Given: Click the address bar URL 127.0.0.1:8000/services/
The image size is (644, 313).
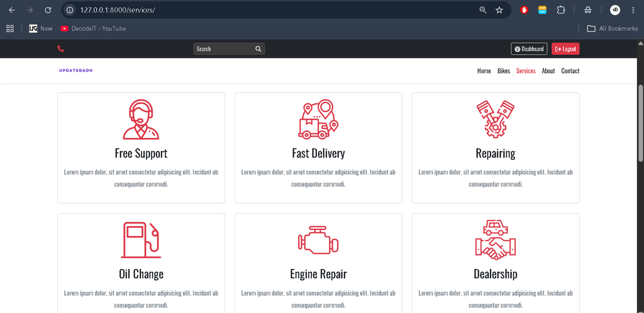Looking at the screenshot, I should pyautogui.click(x=118, y=10).
